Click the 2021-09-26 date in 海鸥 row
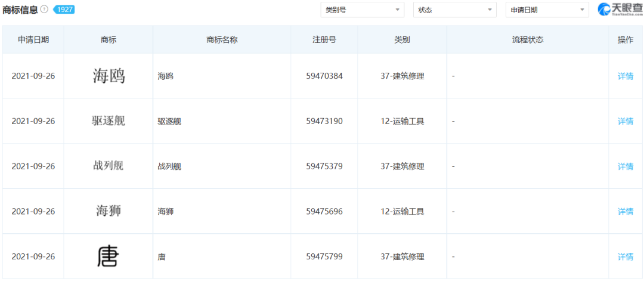Image resolution: width=644 pixels, height=282 pixels. [x=33, y=76]
